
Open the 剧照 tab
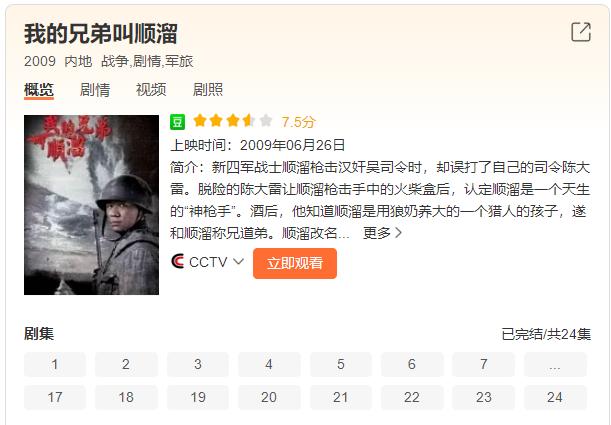208,90
